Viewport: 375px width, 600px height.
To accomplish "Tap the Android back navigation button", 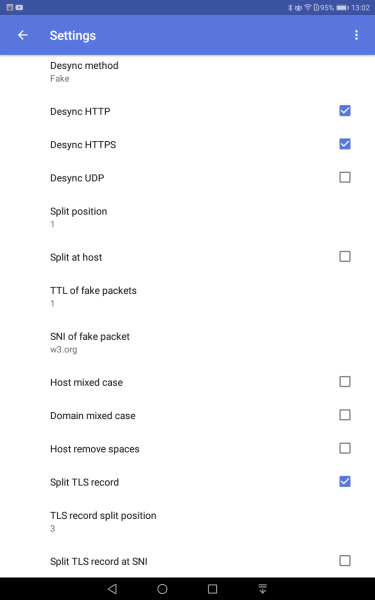I will click(x=112, y=589).
